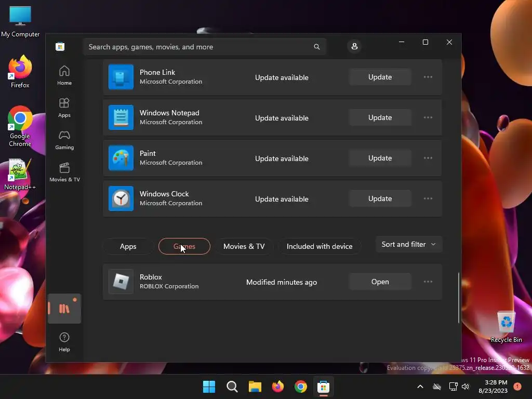Open the Recycle Bin desktop icon
532x399 pixels.
[x=506, y=326]
